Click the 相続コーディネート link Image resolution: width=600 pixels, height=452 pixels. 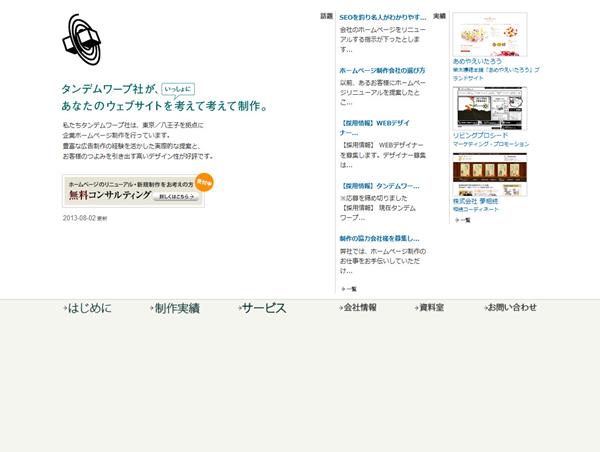pos(476,210)
